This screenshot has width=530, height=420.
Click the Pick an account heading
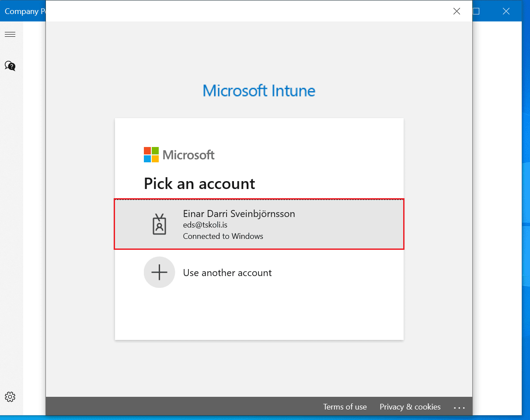tap(199, 183)
